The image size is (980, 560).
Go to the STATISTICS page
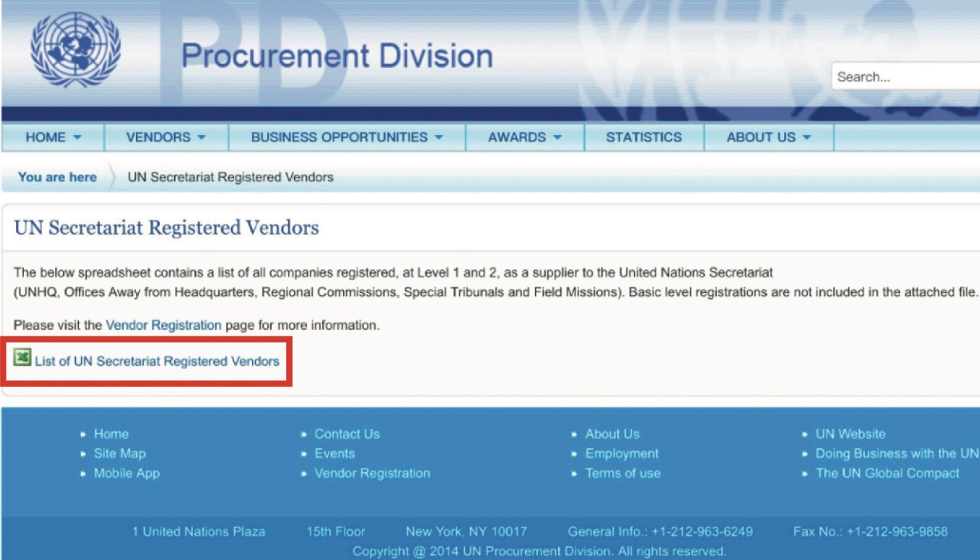pyautogui.click(x=644, y=137)
